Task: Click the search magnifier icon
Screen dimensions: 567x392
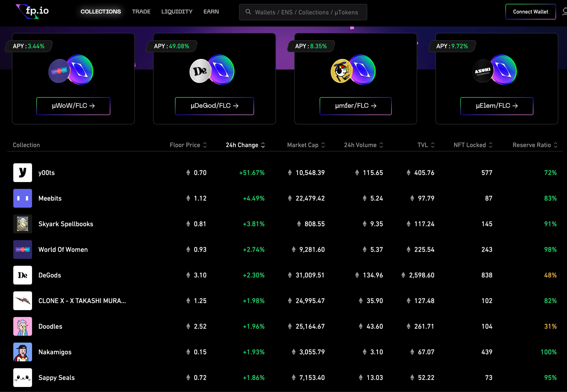Action: pyautogui.click(x=248, y=12)
